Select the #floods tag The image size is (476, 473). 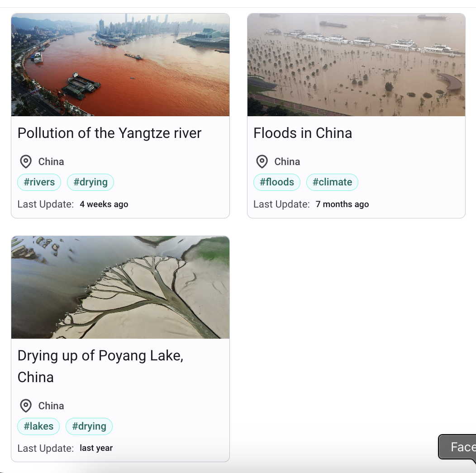click(277, 182)
